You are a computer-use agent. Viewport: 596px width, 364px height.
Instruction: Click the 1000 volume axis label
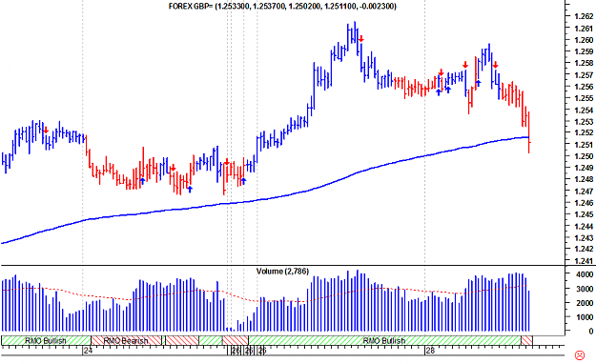(x=585, y=317)
